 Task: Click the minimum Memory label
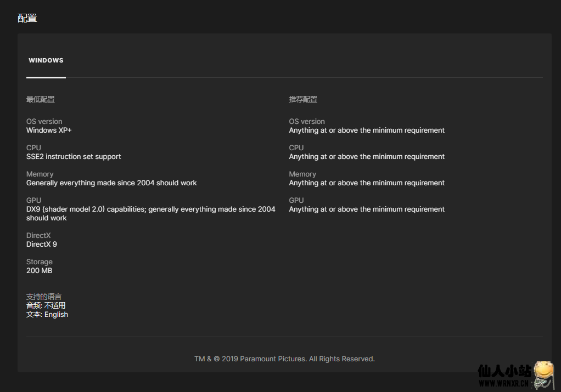[40, 174]
